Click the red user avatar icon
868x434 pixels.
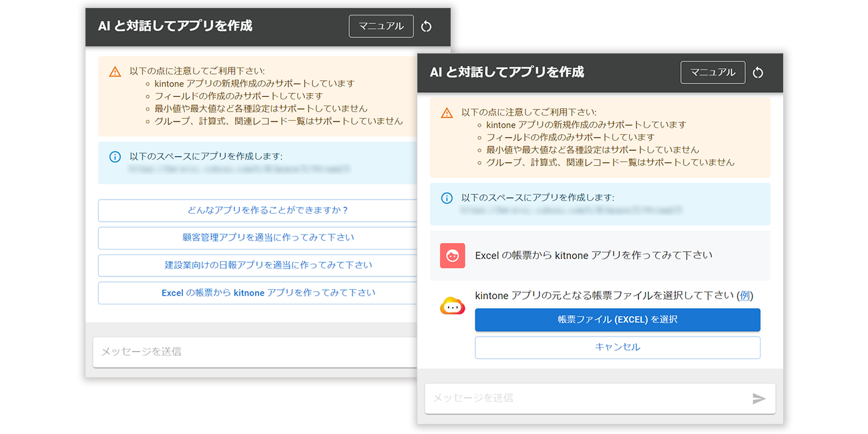[x=452, y=256]
